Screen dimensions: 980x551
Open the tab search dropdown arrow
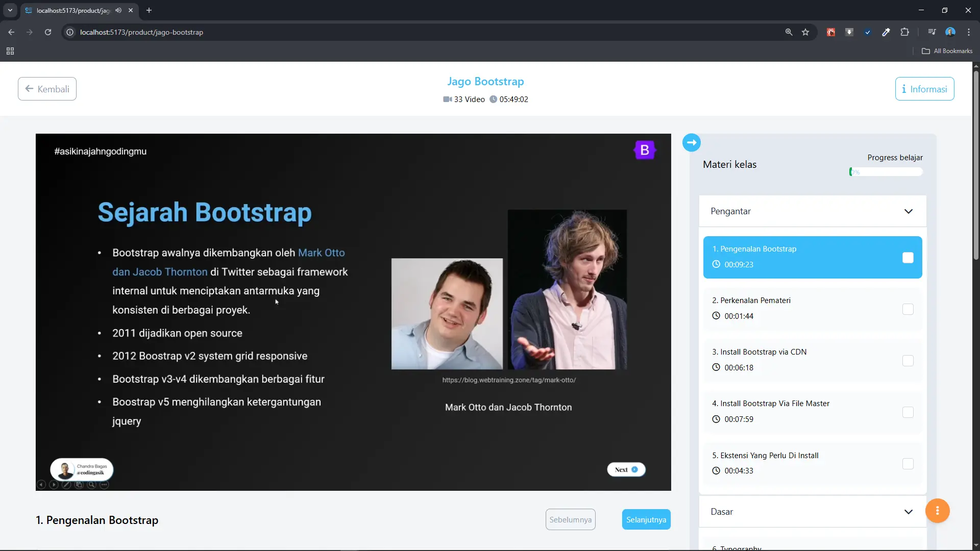[x=10, y=10]
